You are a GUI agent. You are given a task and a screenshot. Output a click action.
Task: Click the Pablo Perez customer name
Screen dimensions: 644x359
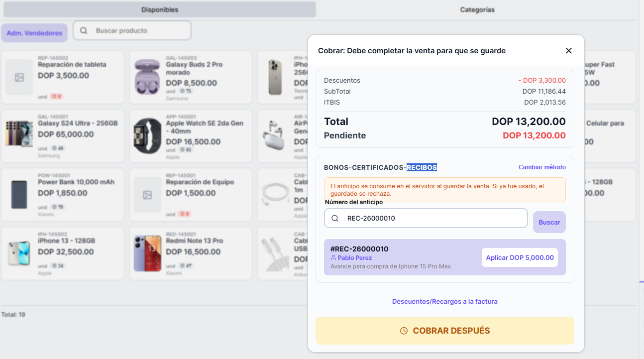(355, 258)
